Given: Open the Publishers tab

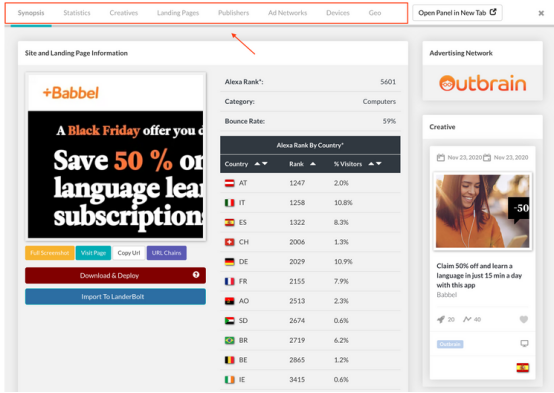Looking at the screenshot, I should click(x=234, y=13).
